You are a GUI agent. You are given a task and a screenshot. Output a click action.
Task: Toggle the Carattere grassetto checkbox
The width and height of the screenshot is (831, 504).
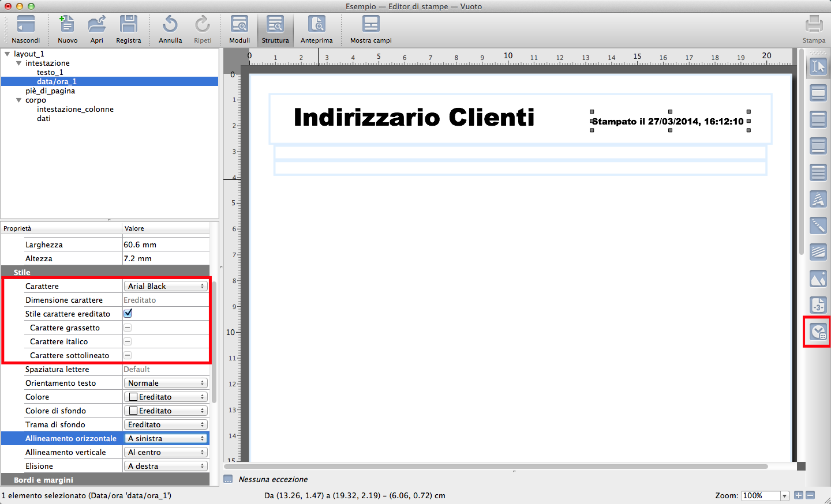tap(128, 328)
